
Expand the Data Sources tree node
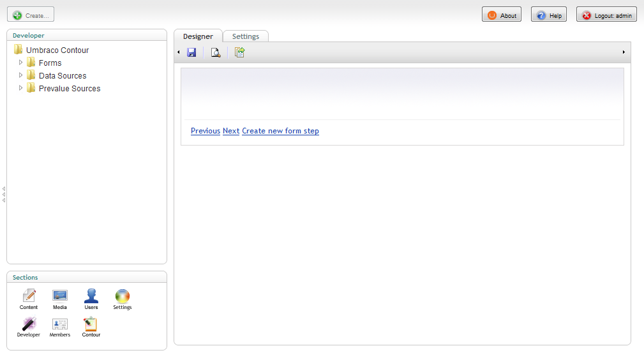(21, 75)
